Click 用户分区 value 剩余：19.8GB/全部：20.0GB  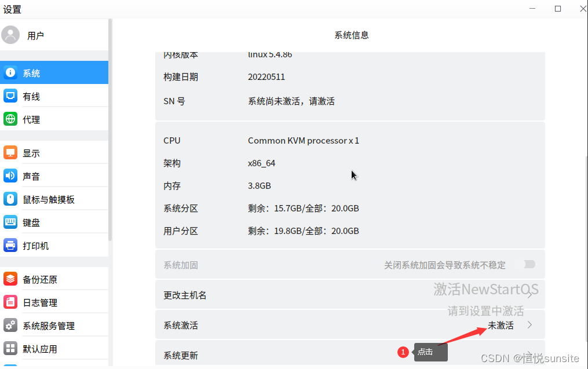tap(304, 231)
